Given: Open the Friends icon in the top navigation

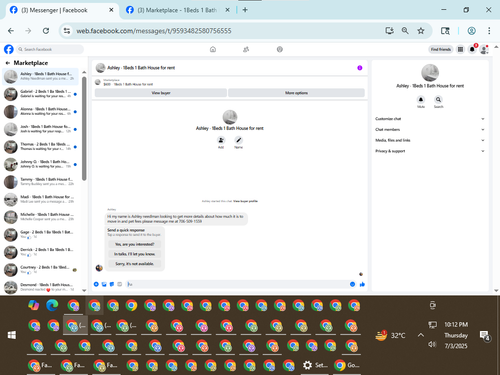Looking at the screenshot, I should pyautogui.click(x=246, y=49).
